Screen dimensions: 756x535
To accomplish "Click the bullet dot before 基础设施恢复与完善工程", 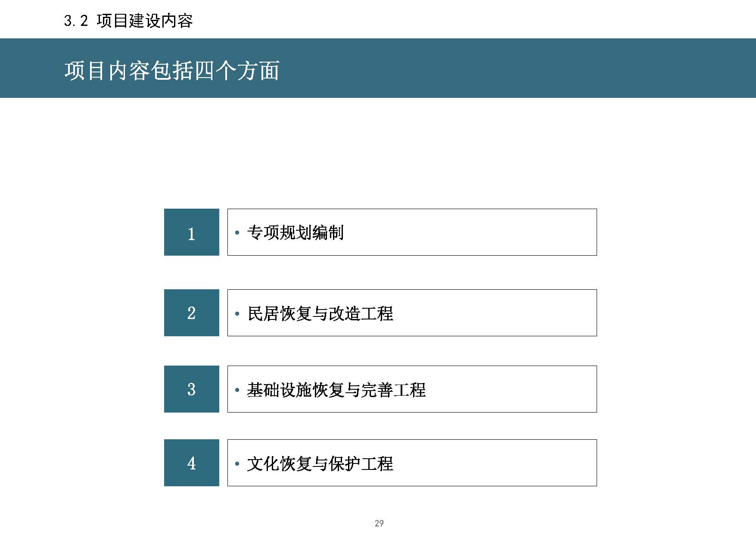I will (x=237, y=390).
